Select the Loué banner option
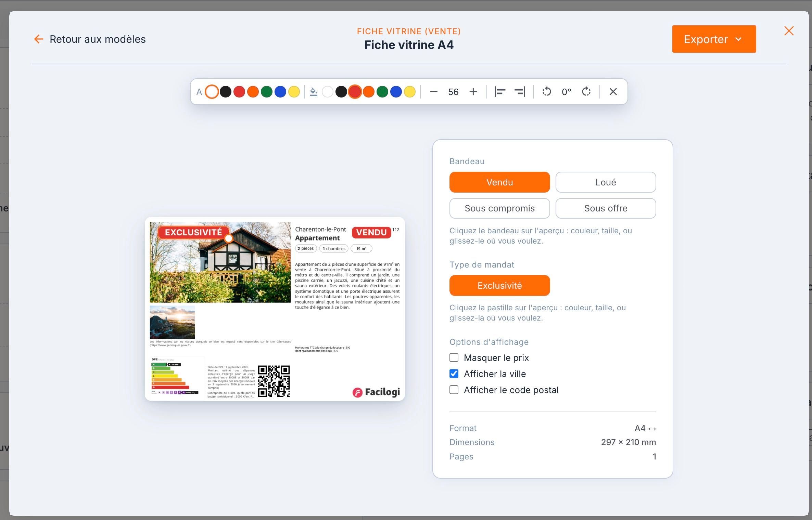812x520 pixels. (x=606, y=182)
